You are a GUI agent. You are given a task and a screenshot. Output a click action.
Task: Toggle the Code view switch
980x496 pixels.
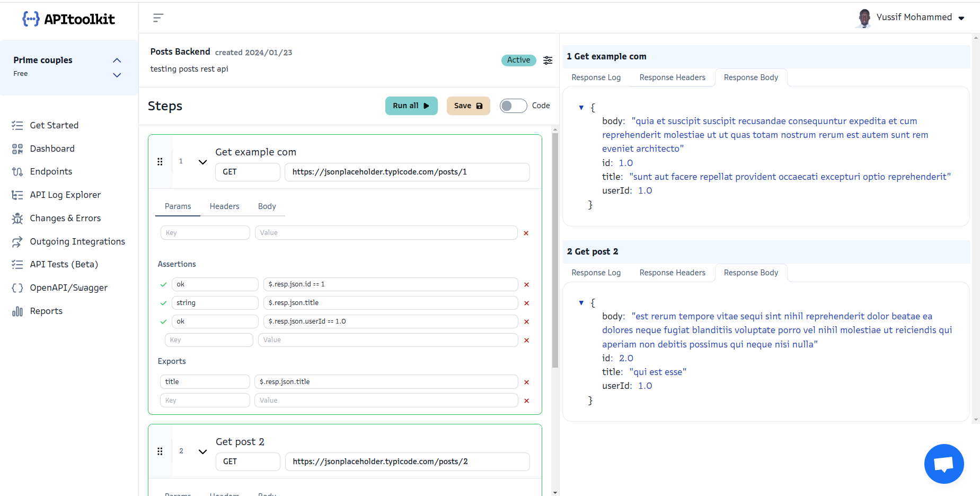[513, 106]
